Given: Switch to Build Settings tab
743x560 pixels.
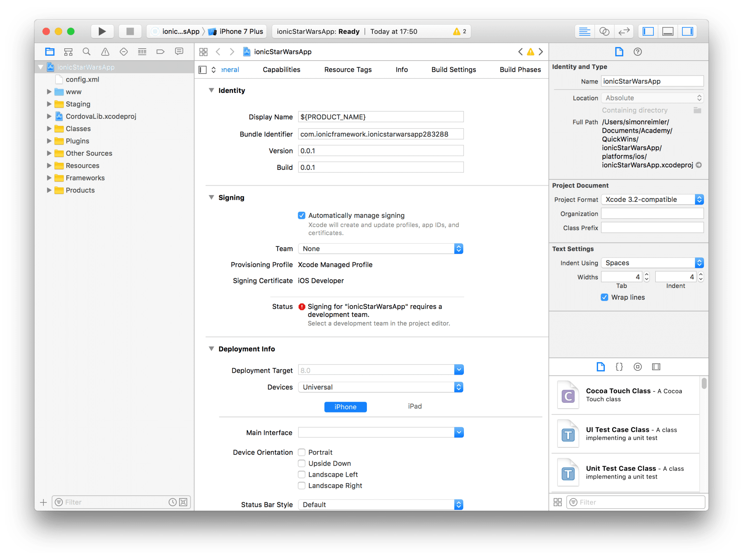Looking at the screenshot, I should (453, 69).
